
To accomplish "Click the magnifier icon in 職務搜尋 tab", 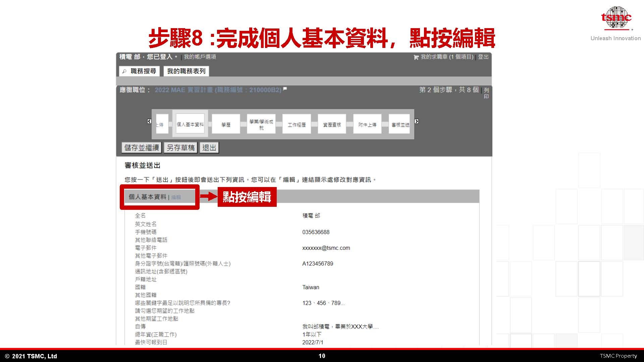I will [124, 71].
